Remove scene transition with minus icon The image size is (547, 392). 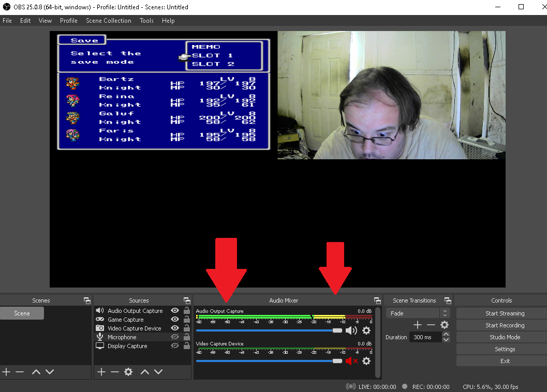point(431,325)
